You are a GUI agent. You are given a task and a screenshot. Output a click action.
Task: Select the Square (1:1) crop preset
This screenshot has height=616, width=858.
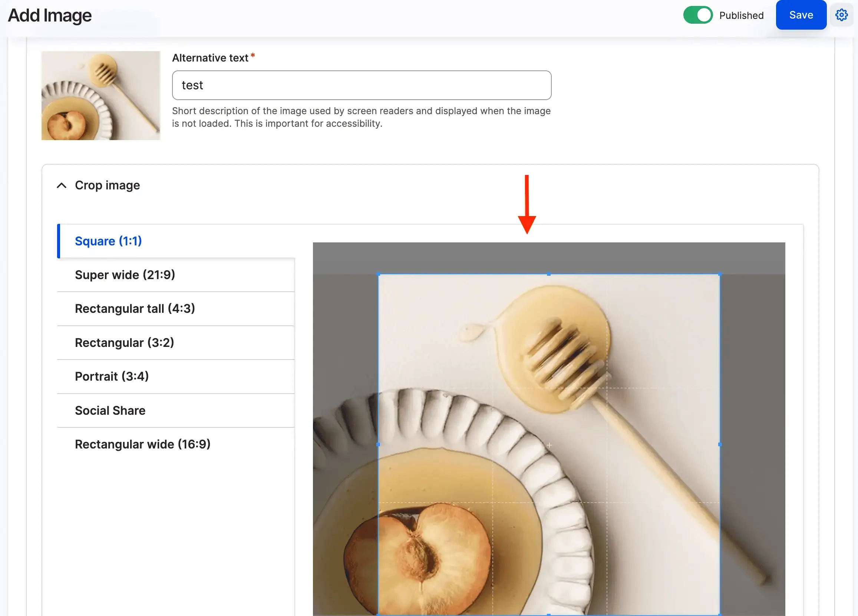(108, 241)
